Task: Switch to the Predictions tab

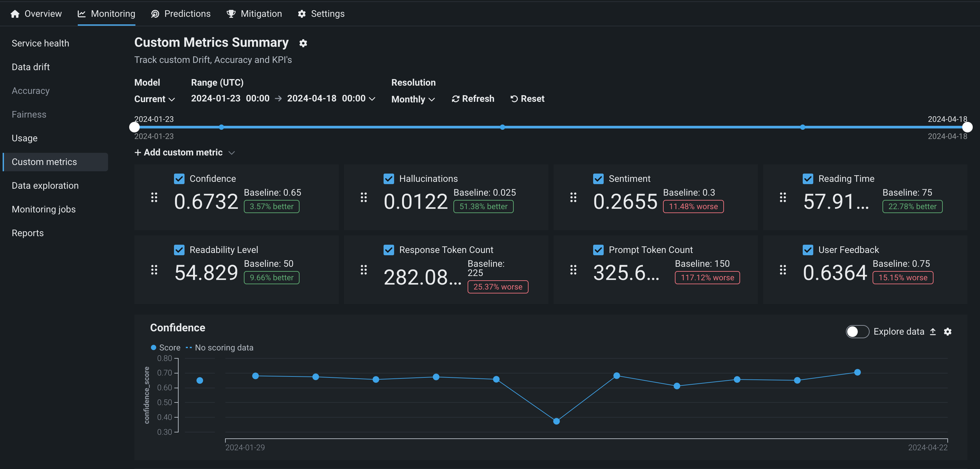Action: click(x=181, y=14)
